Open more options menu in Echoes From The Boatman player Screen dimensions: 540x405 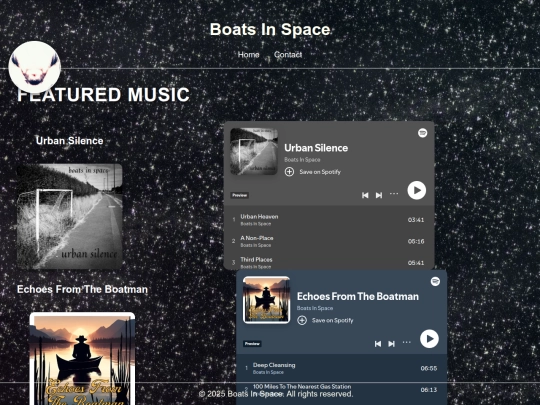pos(407,342)
